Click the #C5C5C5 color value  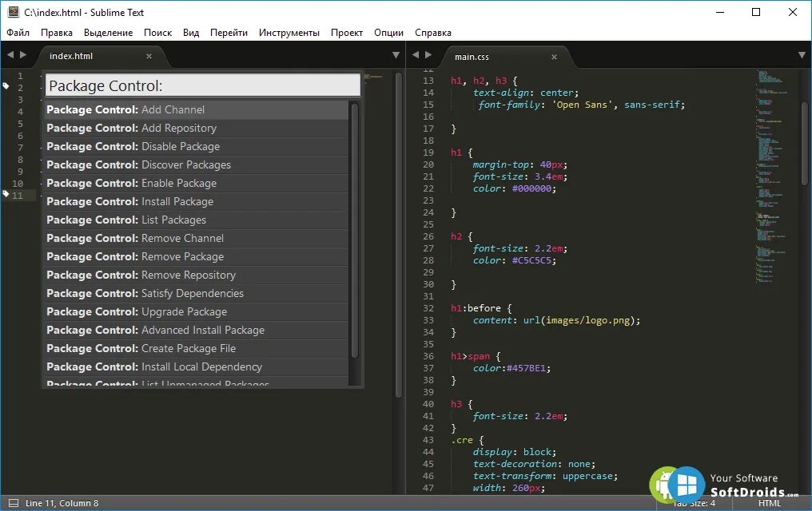(x=531, y=260)
